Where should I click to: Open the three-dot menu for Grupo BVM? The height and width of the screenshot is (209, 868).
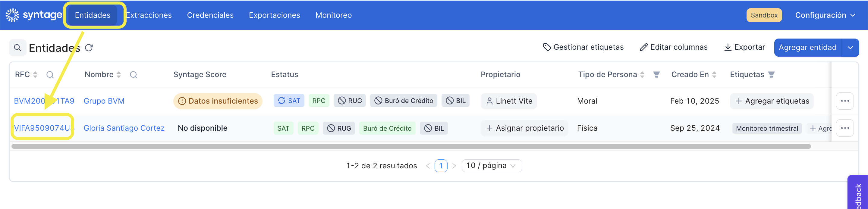click(x=844, y=101)
